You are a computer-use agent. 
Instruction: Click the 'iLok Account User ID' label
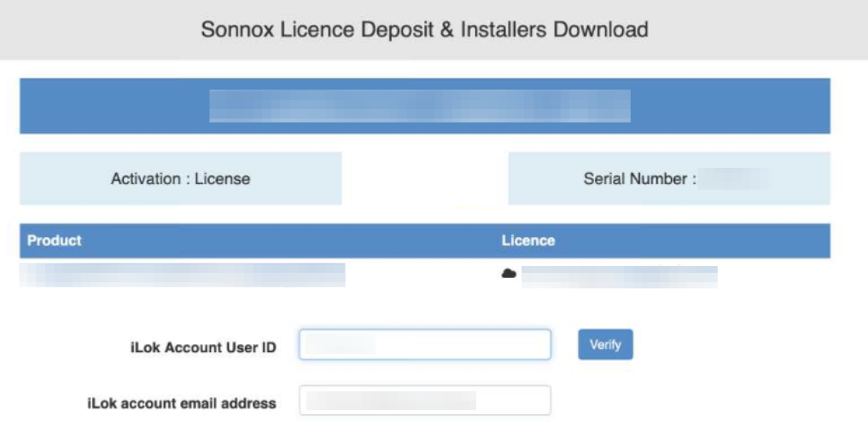[x=203, y=348]
